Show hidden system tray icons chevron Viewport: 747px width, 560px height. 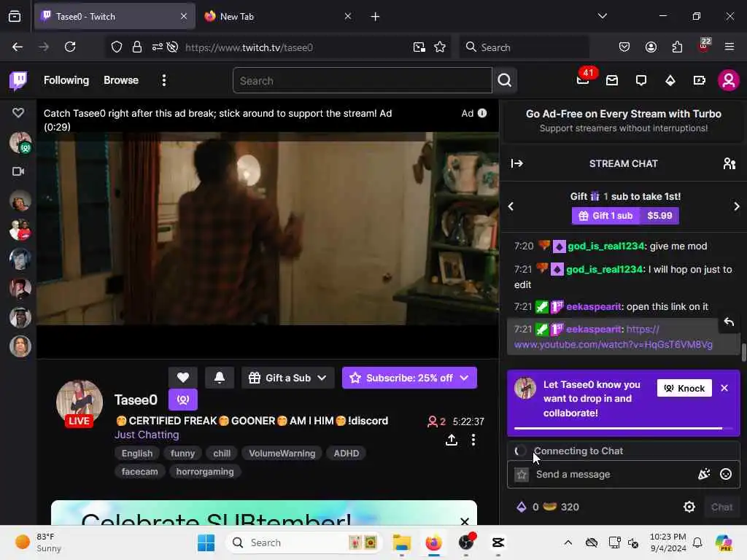pyautogui.click(x=568, y=542)
